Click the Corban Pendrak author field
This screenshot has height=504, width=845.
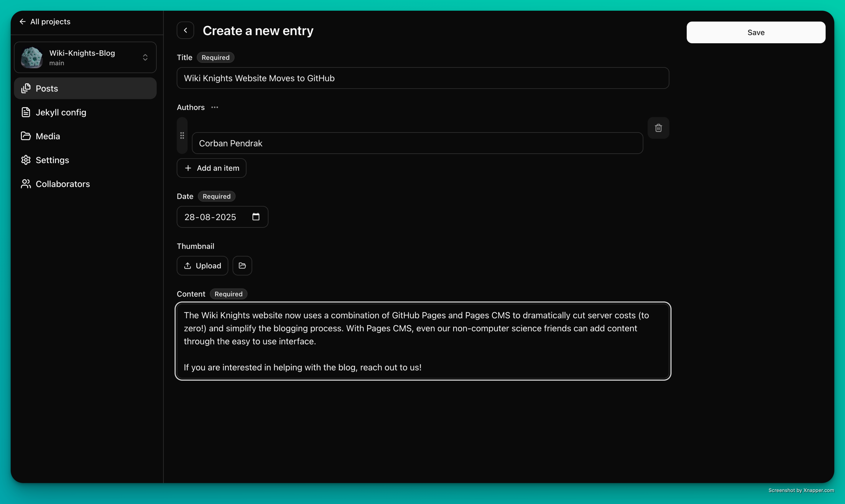tap(417, 143)
